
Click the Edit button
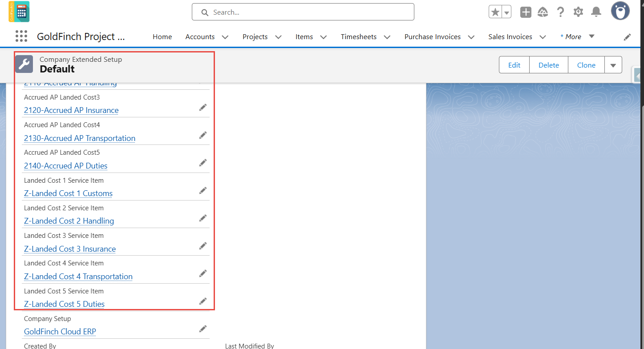point(514,65)
